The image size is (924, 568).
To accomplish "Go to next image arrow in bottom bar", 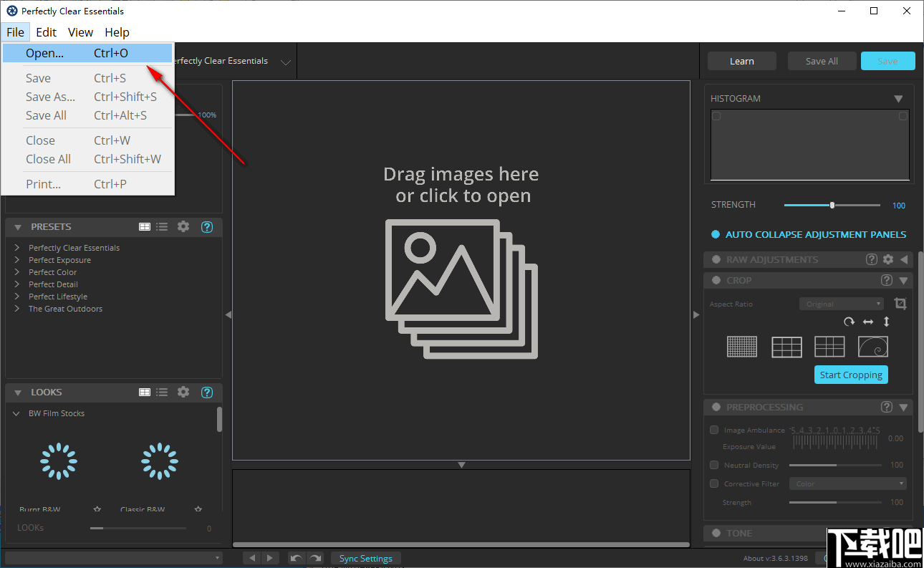I will 269,558.
